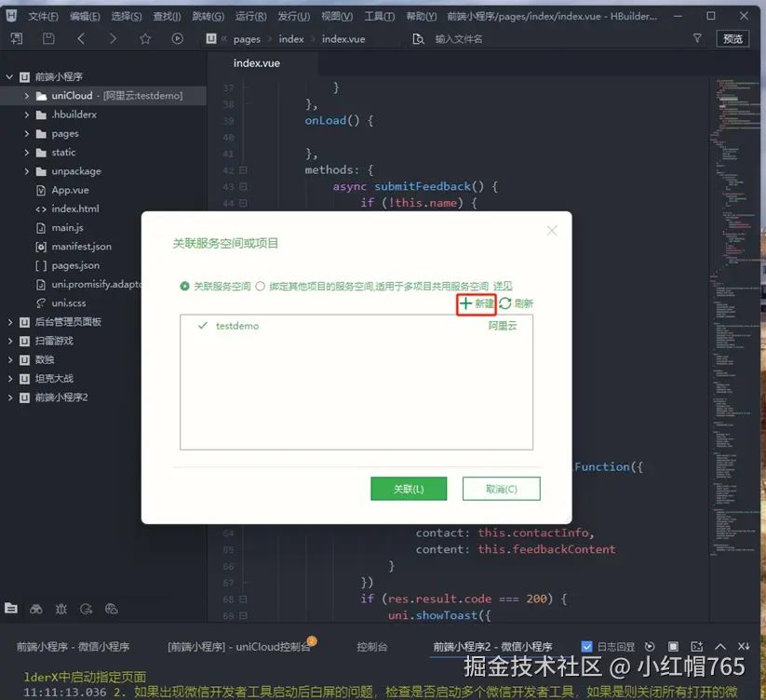The width and height of the screenshot is (766, 700).
Task: Click the 控制台 console tab
Action: click(372, 646)
